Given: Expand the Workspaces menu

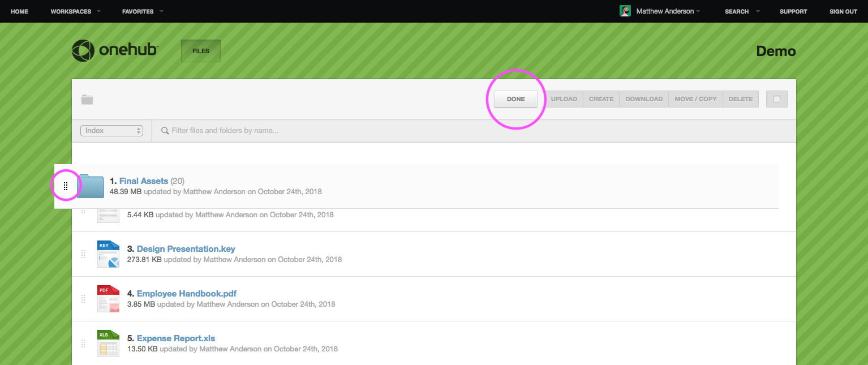Looking at the screenshot, I should tap(75, 11).
